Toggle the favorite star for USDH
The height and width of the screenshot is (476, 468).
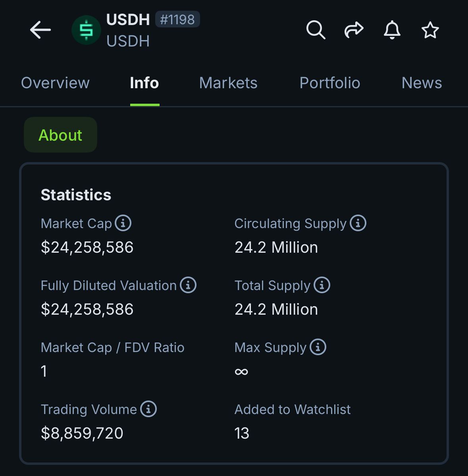[x=430, y=30]
